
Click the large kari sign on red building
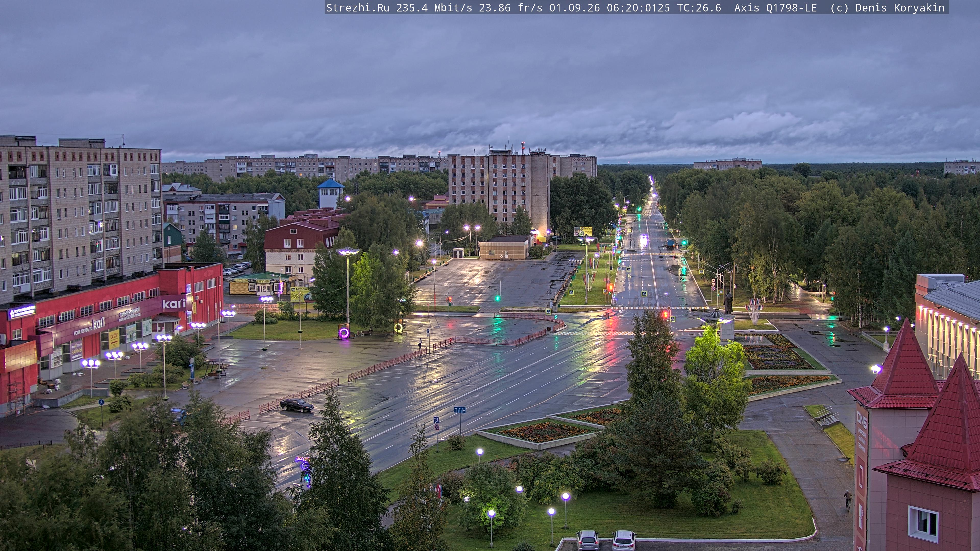(x=174, y=304)
